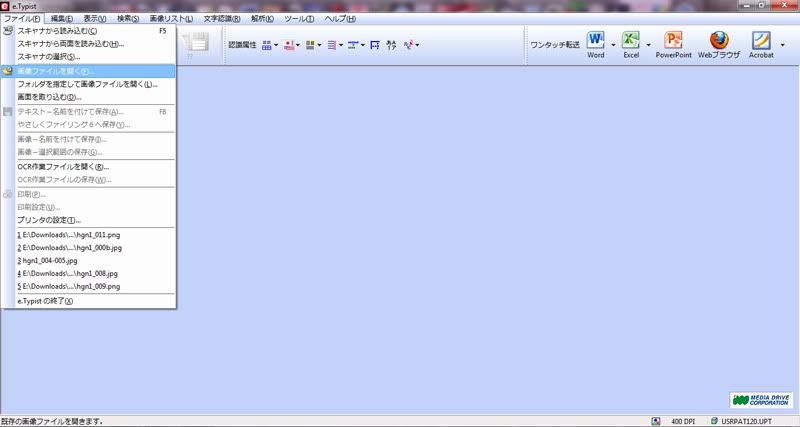
Task: Choose OCR作業ファイルを開く(R) entry
Action: [89, 167]
